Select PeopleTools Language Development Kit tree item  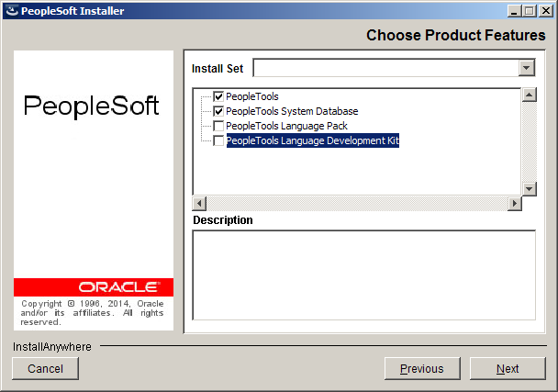(312, 140)
